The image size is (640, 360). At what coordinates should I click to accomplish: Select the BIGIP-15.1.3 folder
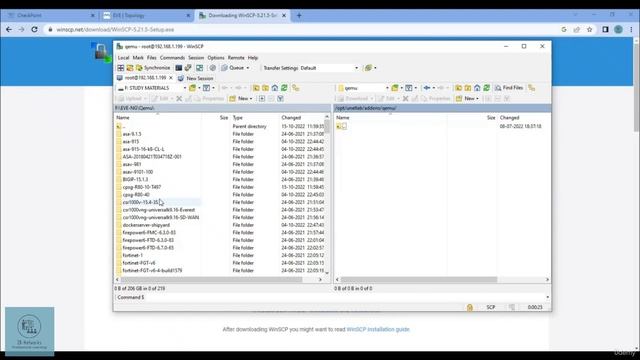click(136, 179)
